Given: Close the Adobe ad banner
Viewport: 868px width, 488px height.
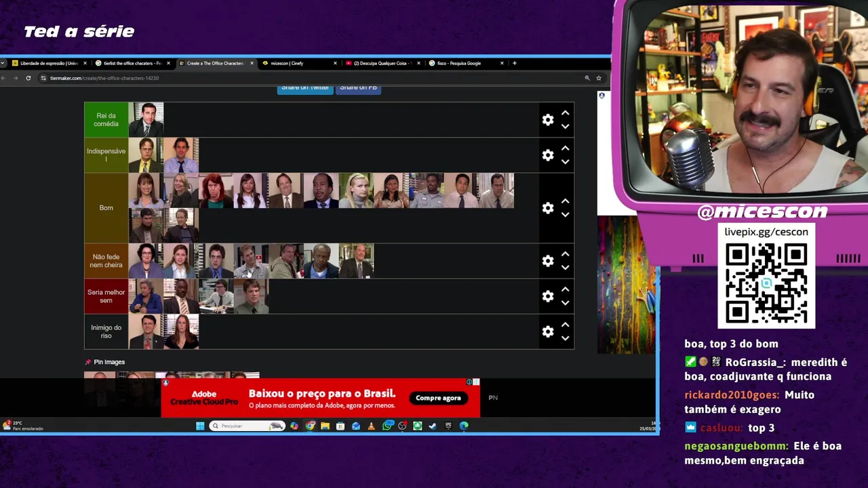Looking at the screenshot, I should (476, 382).
